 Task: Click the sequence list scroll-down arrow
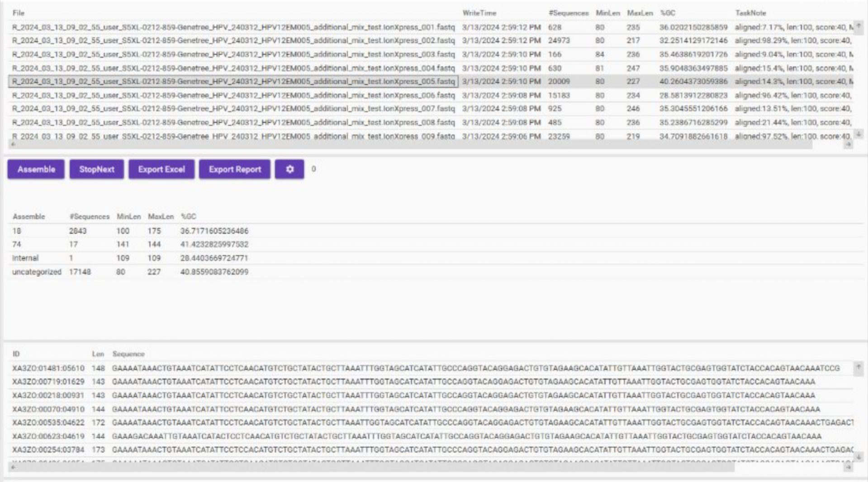click(859, 457)
